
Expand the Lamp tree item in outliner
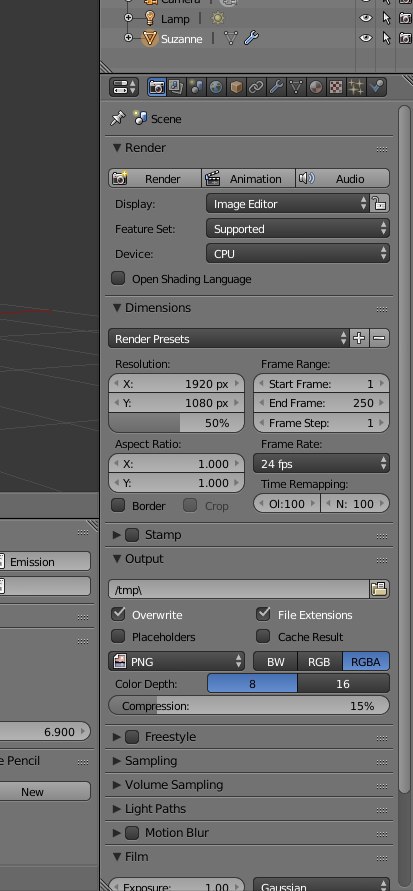[128, 18]
